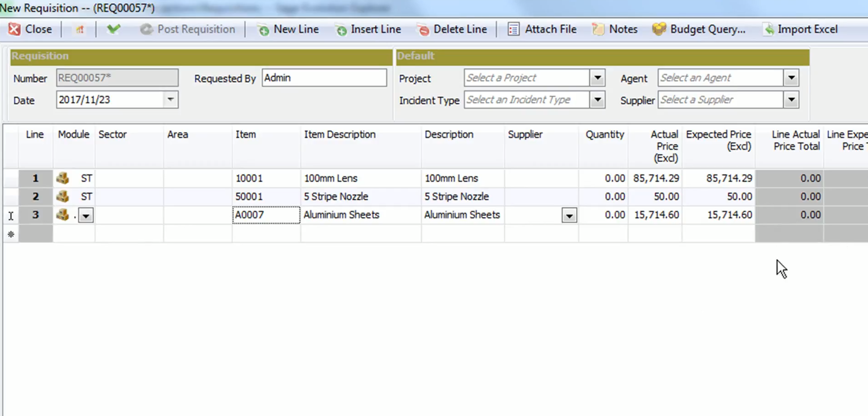Select the Delete Line icon
The width and height of the screenshot is (868, 416).
pos(423,29)
